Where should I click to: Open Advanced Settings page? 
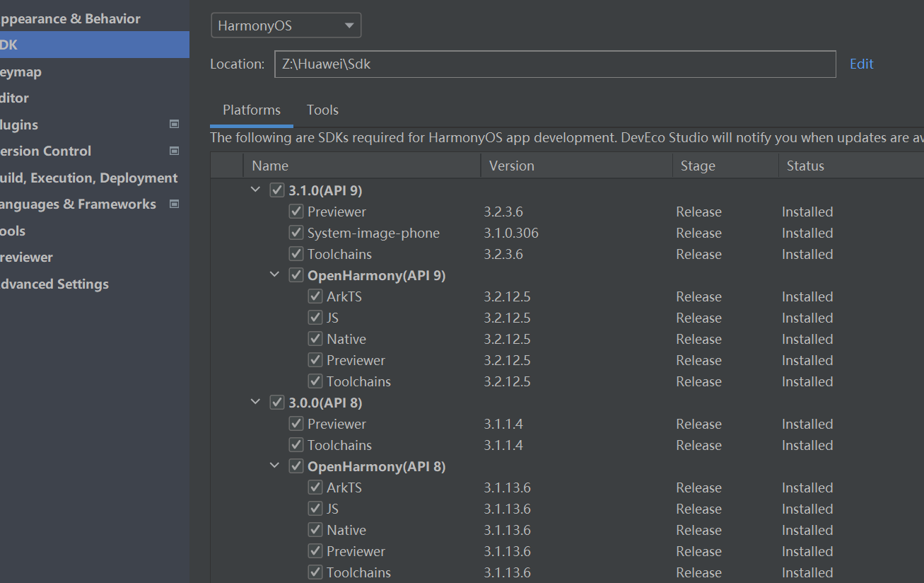point(54,284)
